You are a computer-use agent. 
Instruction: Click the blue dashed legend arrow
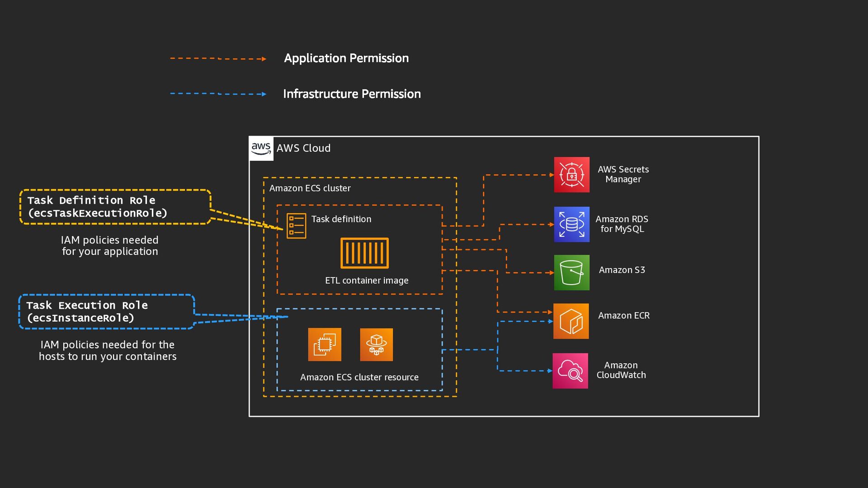pyautogui.click(x=218, y=94)
